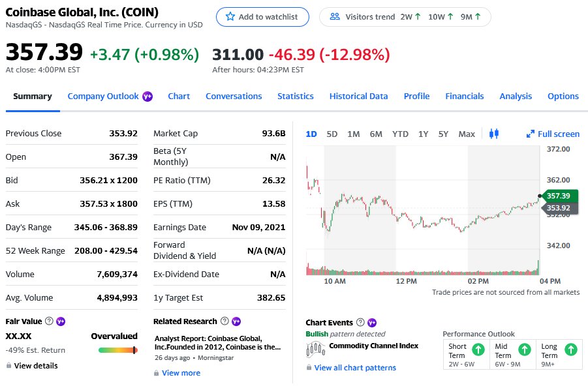
Task: Click the Ask value 357.53 x 1800
Action: pos(109,204)
